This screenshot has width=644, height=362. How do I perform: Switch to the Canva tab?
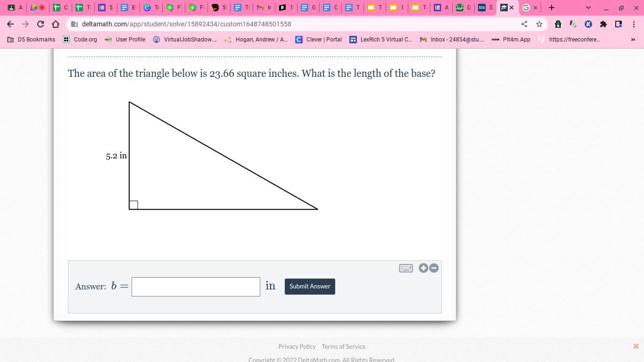(x=151, y=8)
